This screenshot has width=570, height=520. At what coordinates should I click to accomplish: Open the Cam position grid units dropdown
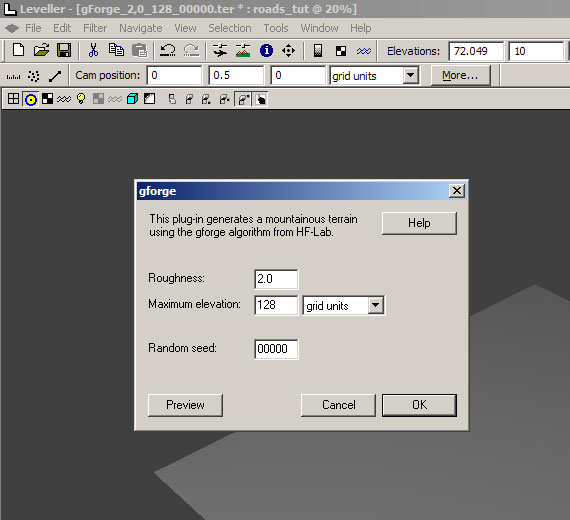click(x=410, y=76)
